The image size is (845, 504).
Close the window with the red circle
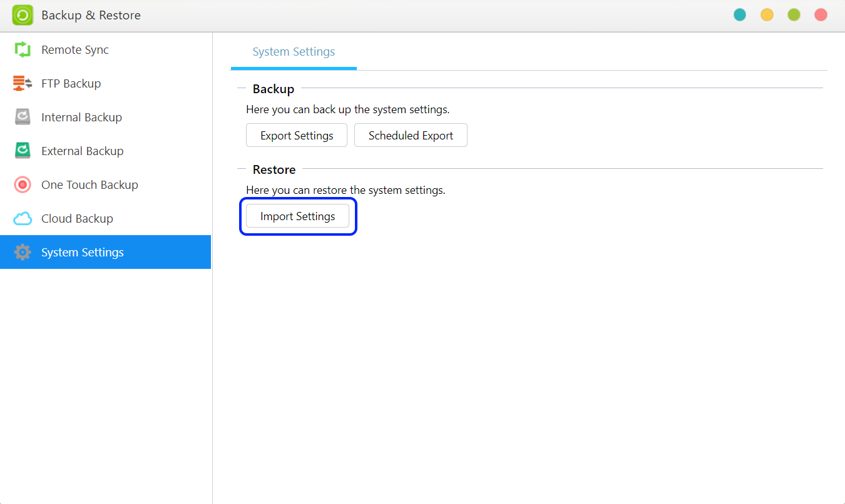[821, 15]
